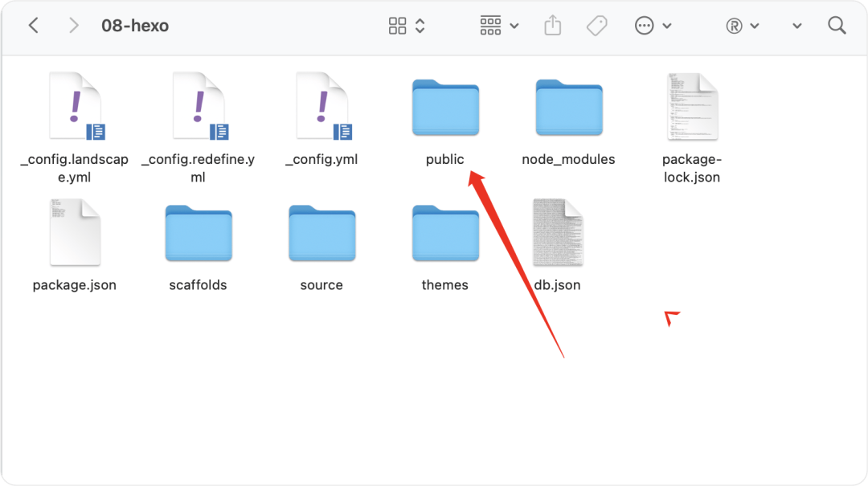868x486 pixels.
Task: Click the "node_modules" name label
Action: point(568,159)
